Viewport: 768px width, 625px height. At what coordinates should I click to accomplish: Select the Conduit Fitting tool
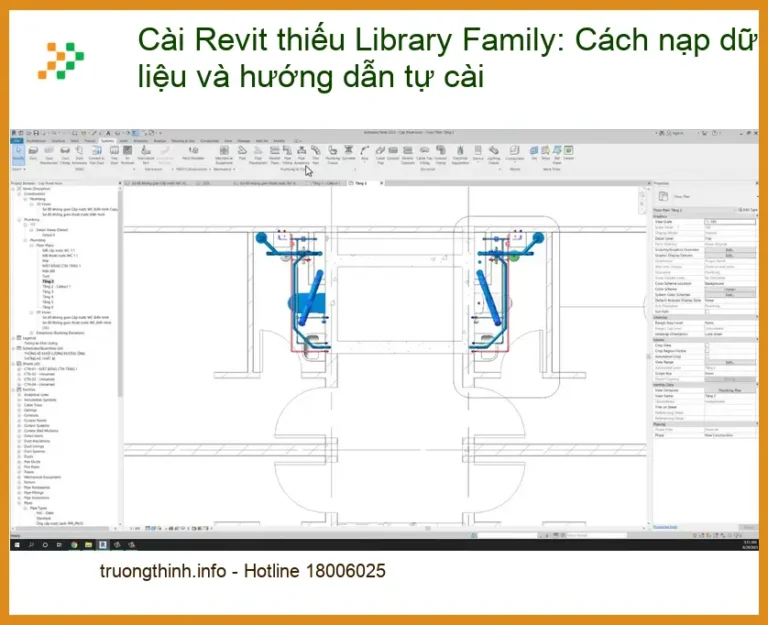pos(441,154)
